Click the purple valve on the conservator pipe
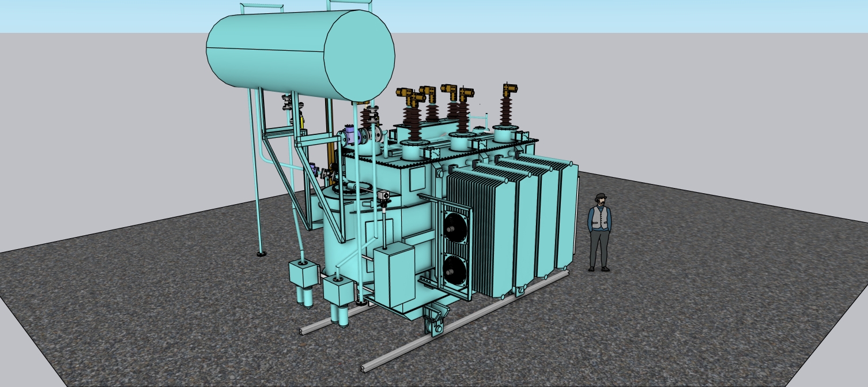868x387 pixels. [x=349, y=135]
